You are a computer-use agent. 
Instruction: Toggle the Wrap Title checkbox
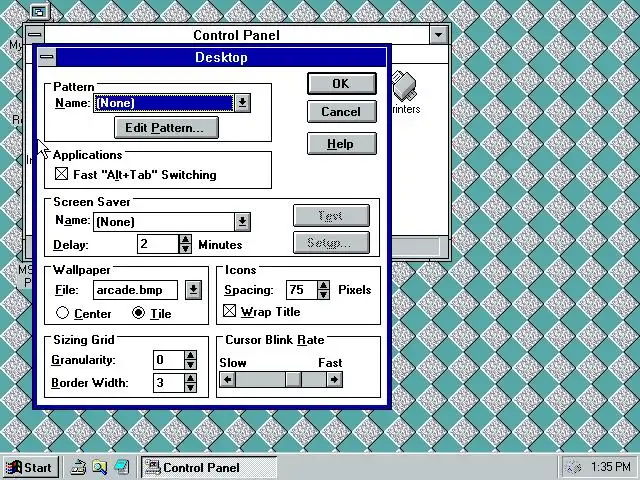coord(229,311)
